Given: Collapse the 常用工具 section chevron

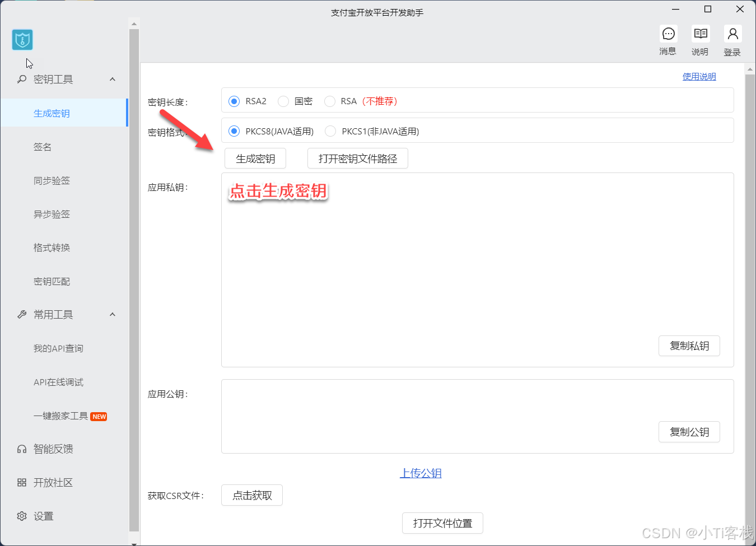Looking at the screenshot, I should [x=113, y=315].
